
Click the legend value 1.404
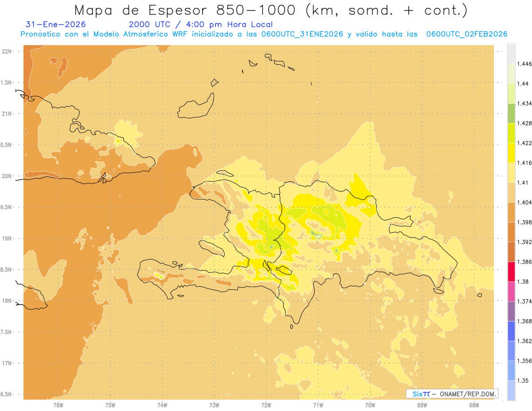(x=525, y=202)
